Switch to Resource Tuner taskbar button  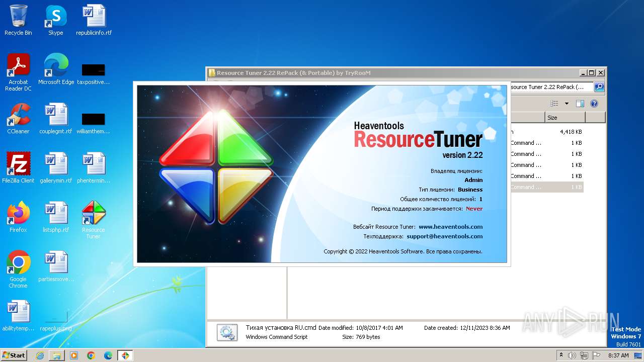[x=125, y=355]
